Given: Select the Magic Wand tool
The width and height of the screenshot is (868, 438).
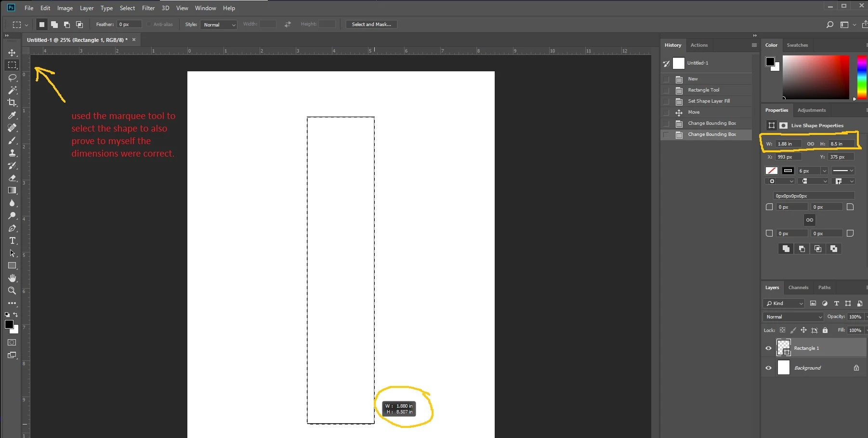Looking at the screenshot, I should point(12,90).
